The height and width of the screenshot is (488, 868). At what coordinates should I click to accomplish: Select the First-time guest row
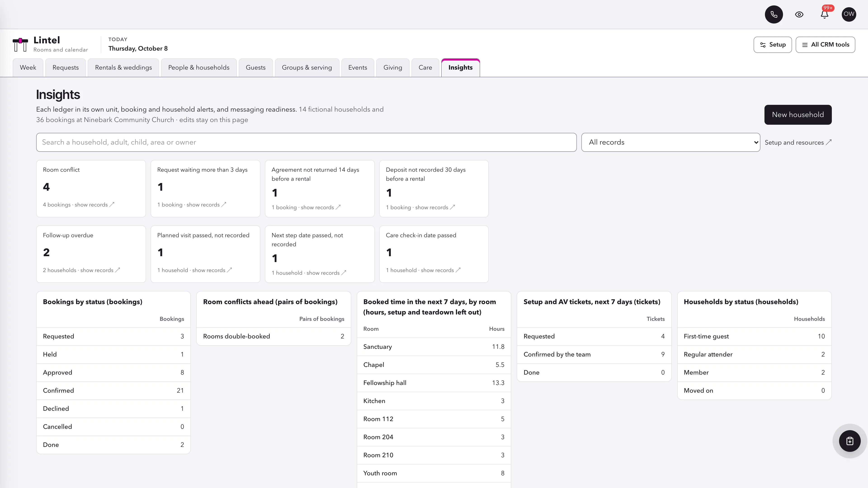pos(754,336)
